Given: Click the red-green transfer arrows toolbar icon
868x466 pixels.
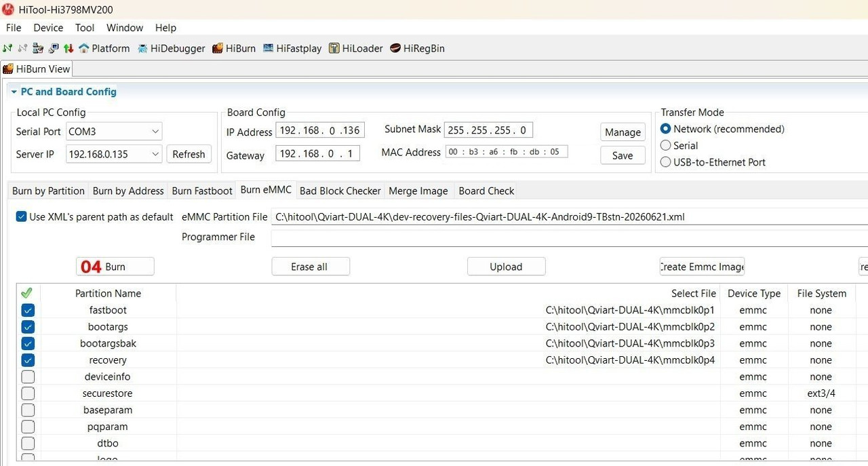Looking at the screenshot, I should [x=68, y=48].
